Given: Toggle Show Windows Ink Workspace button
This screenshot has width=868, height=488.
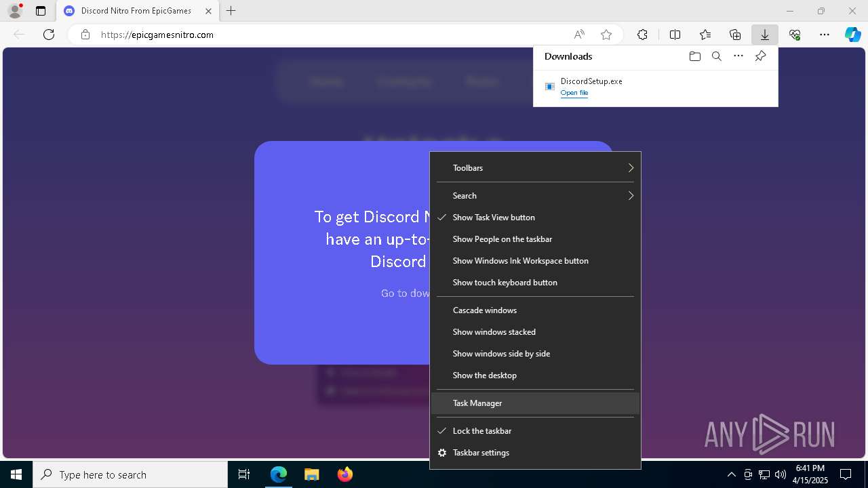Looking at the screenshot, I should pyautogui.click(x=535, y=261).
